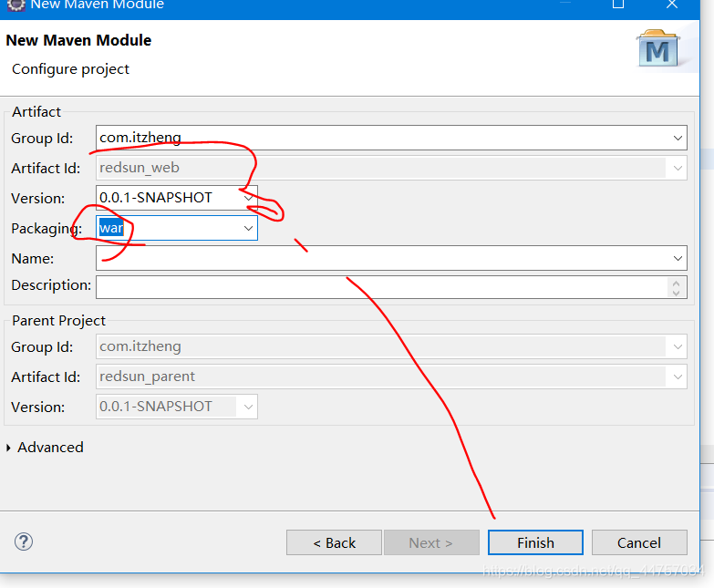Screen dimensions: 714x588
Task: Maximize the New Maven Module window
Action: pos(618,4)
